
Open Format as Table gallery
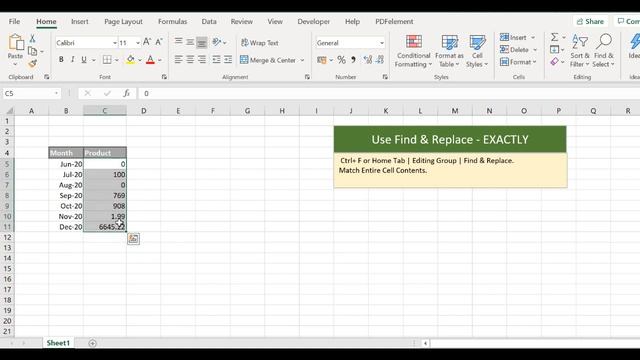click(x=449, y=51)
